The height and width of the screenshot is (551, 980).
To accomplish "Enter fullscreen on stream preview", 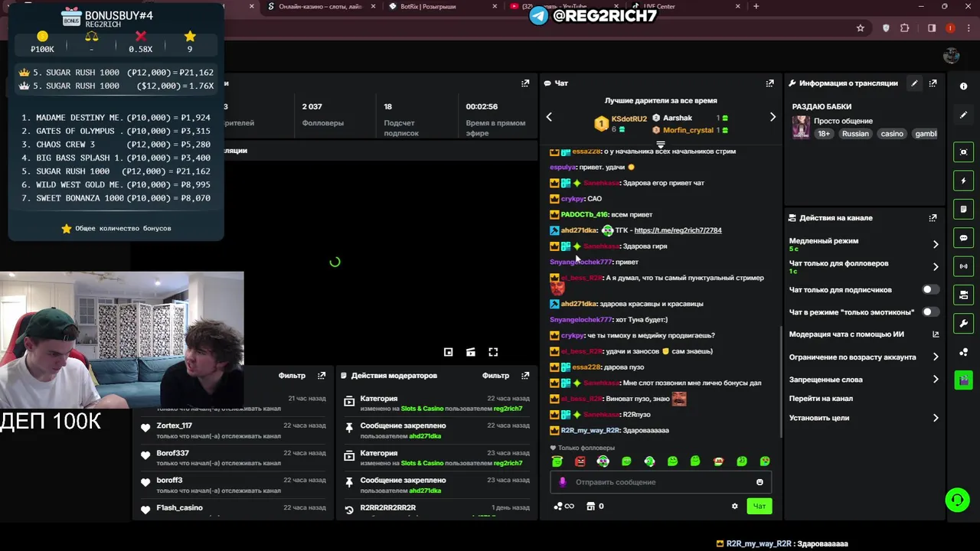I will click(x=493, y=352).
